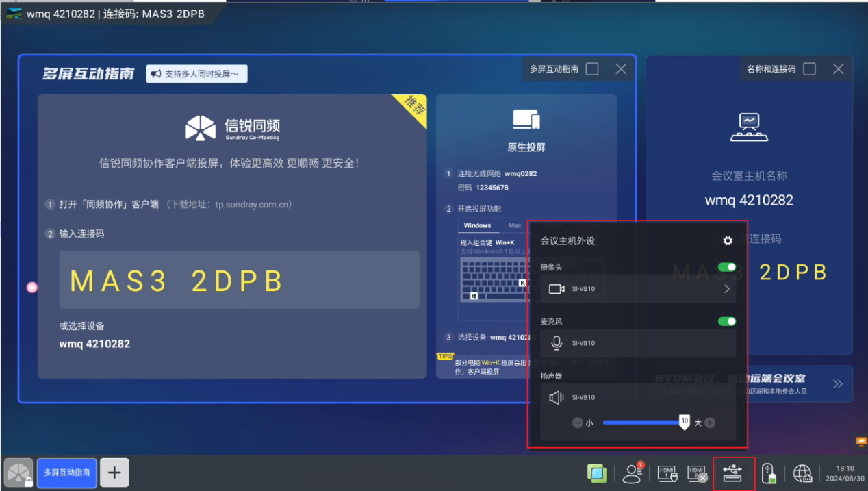Click the clock showing 18:10
868x491 pixels.
click(x=845, y=468)
